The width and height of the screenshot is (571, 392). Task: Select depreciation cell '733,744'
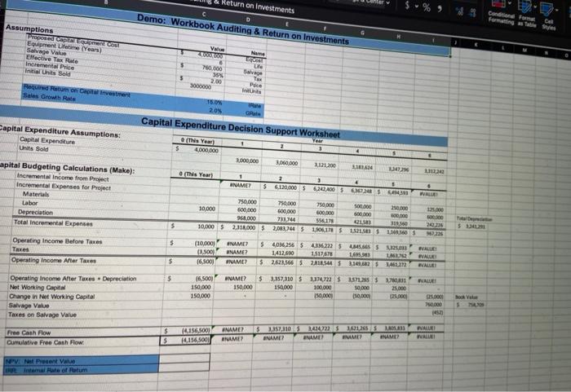point(285,219)
